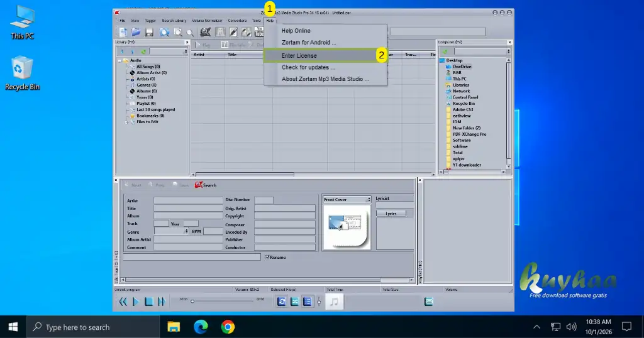Screen dimensions: 644x338
Task: Click the YouTube toolbar icon
Action: pyautogui.click(x=259, y=32)
